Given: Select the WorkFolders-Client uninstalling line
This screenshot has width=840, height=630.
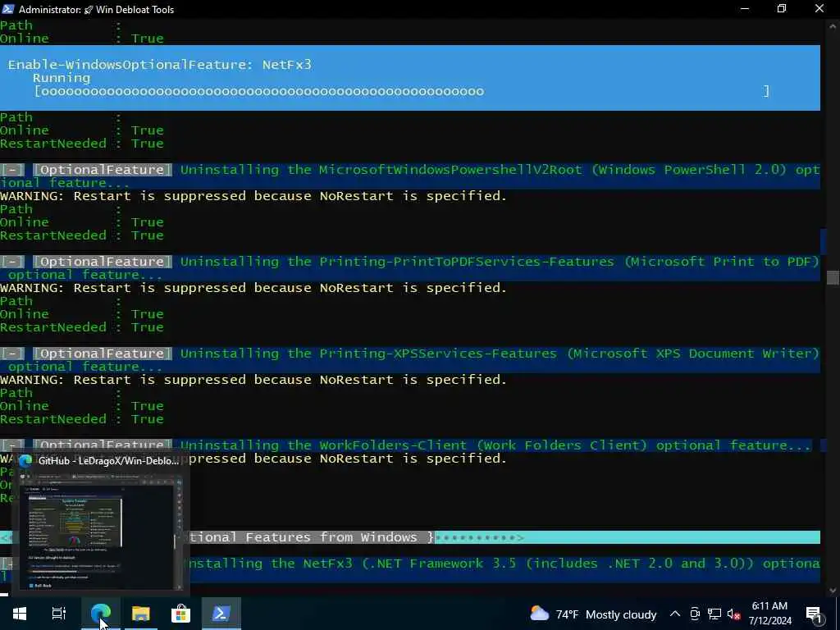Looking at the screenshot, I should 405,445.
